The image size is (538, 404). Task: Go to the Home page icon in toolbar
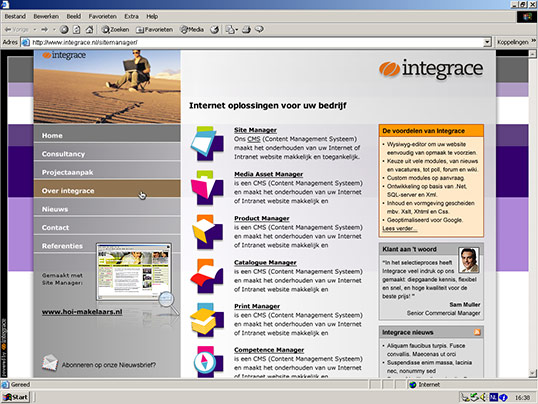point(89,30)
